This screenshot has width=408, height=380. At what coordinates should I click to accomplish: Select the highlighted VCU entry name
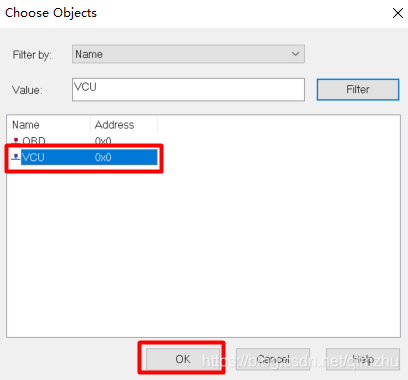pyautogui.click(x=33, y=157)
